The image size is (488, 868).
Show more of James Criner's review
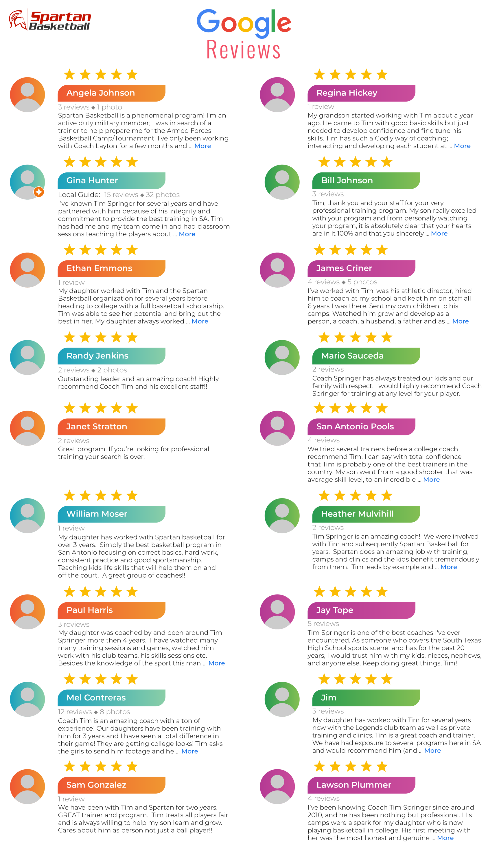[461, 321]
